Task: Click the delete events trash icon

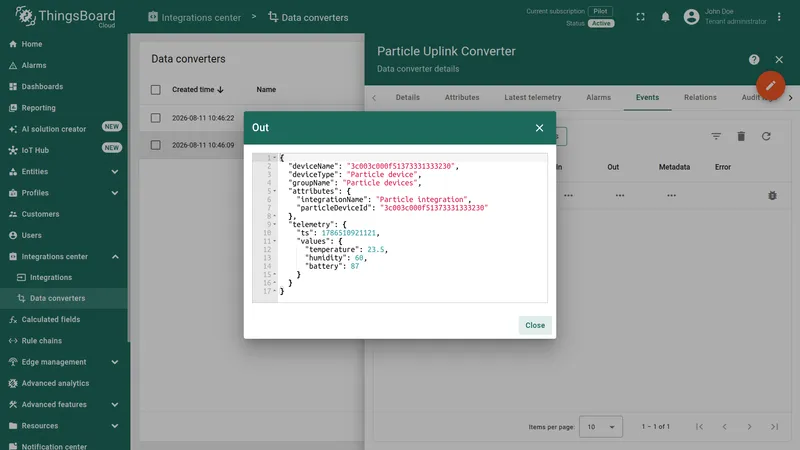Action: 741,136
